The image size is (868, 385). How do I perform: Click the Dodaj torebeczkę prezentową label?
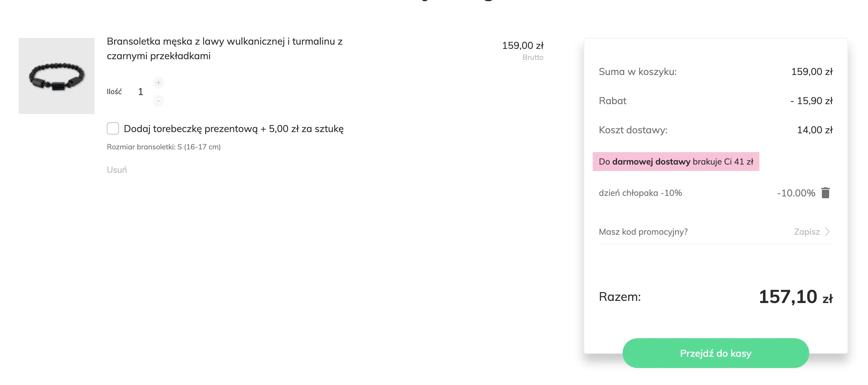click(x=233, y=129)
